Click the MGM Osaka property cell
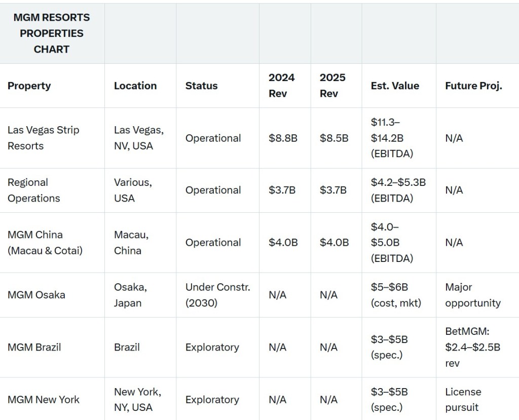Image resolution: width=519 pixels, height=420 pixels. (36, 295)
